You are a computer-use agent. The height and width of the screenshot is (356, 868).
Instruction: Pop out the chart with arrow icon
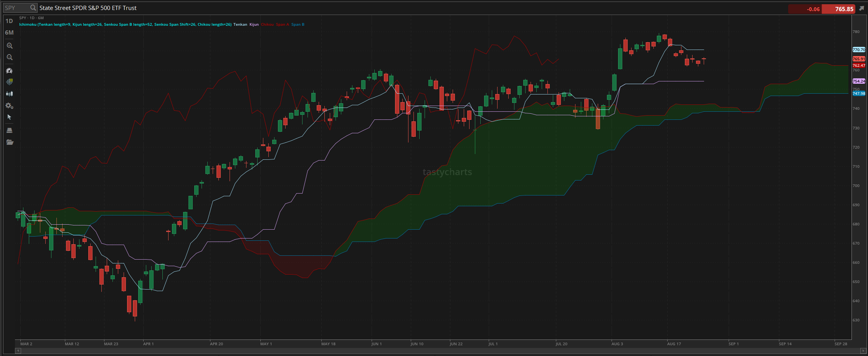(x=861, y=8)
